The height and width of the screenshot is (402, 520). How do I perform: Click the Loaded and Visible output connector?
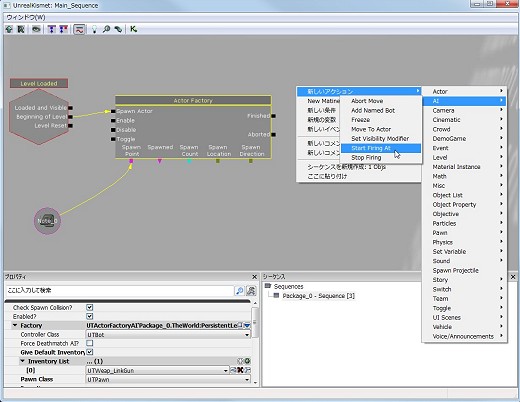(70, 108)
